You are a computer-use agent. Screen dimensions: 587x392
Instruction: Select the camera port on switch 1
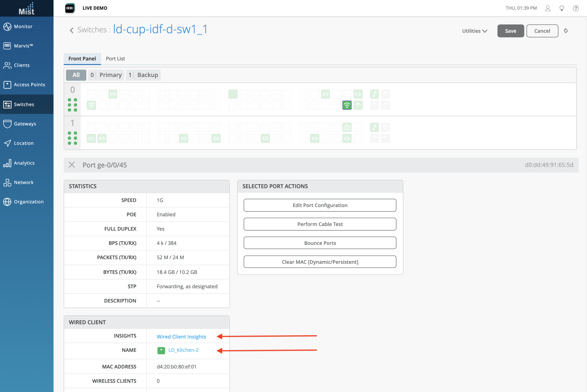point(347,127)
